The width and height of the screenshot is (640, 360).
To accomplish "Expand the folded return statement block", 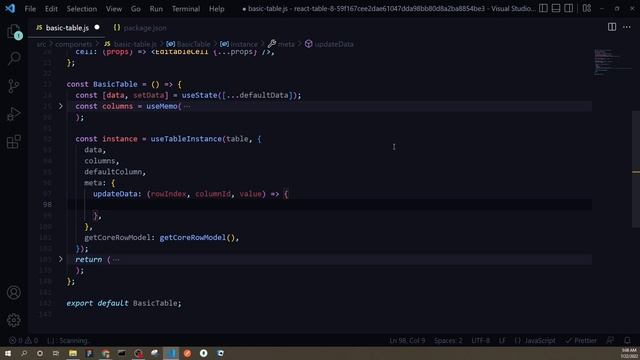I will (60, 259).
